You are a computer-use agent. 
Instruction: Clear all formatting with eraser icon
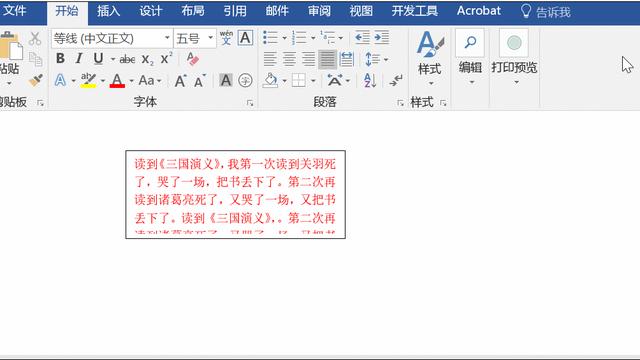tap(192, 59)
